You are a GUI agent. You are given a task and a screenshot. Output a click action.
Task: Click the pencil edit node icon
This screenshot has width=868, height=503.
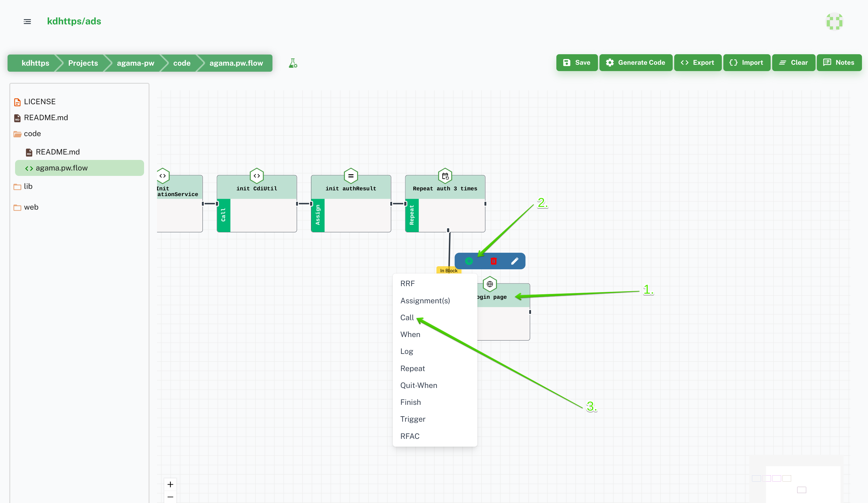pyautogui.click(x=514, y=261)
